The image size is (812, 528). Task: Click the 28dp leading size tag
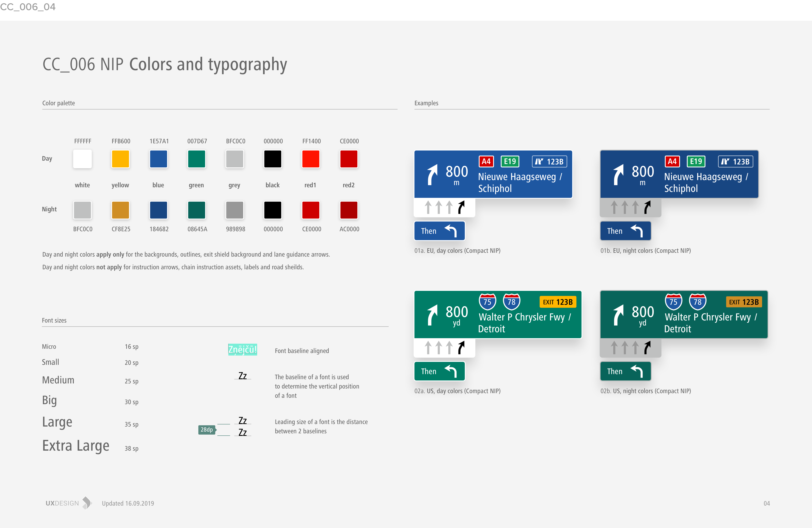coord(207,430)
